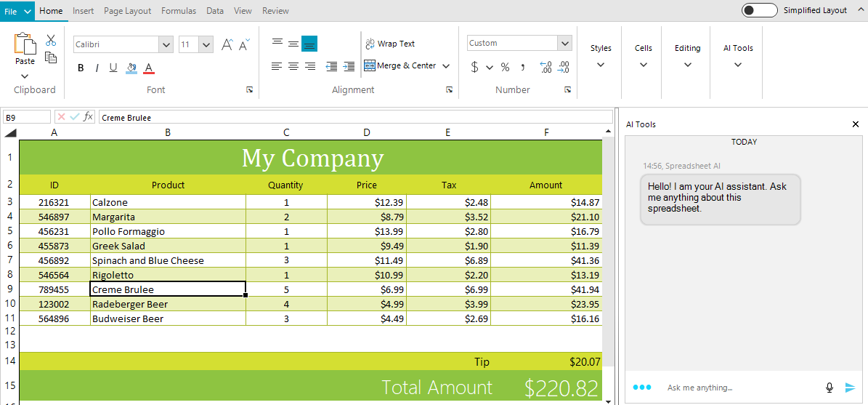Toggle bottom vertical alignment
868x405 pixels.
[x=309, y=44]
